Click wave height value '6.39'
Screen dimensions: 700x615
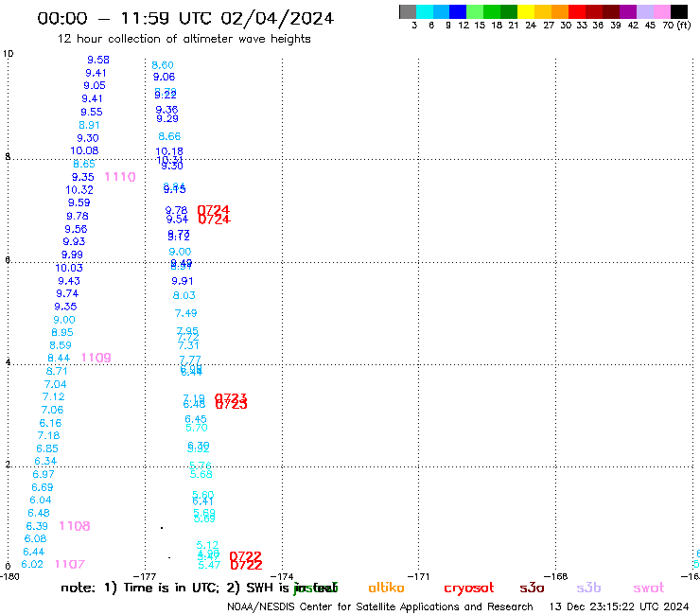tap(37, 526)
